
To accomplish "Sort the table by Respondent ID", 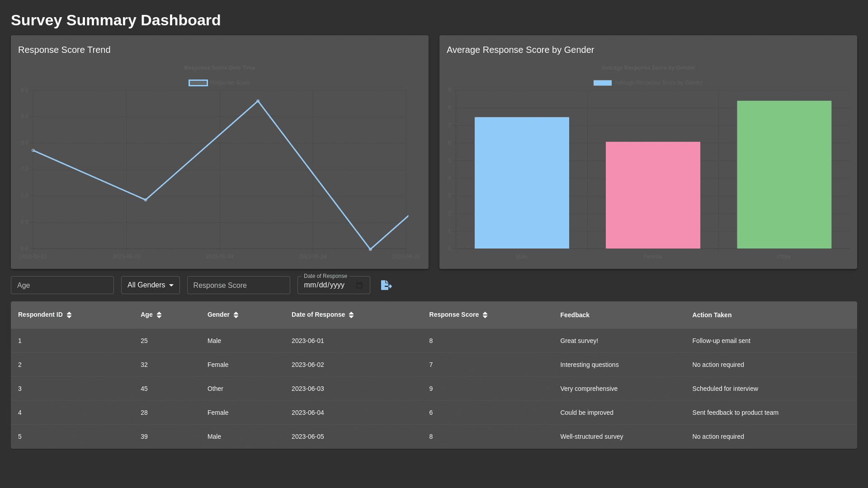I will coord(69,315).
